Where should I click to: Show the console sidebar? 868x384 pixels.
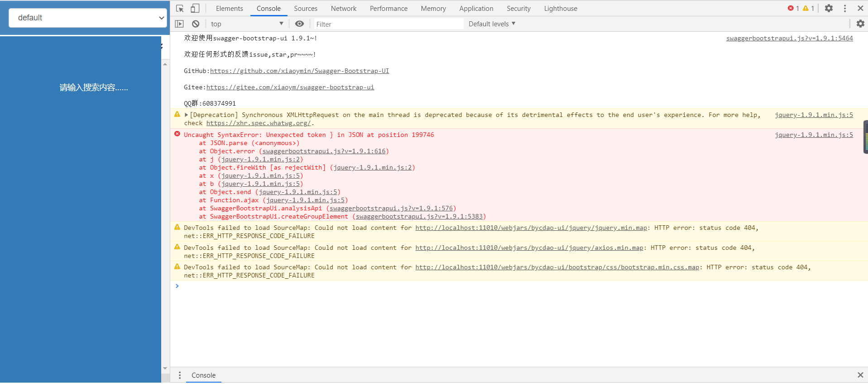click(x=179, y=24)
